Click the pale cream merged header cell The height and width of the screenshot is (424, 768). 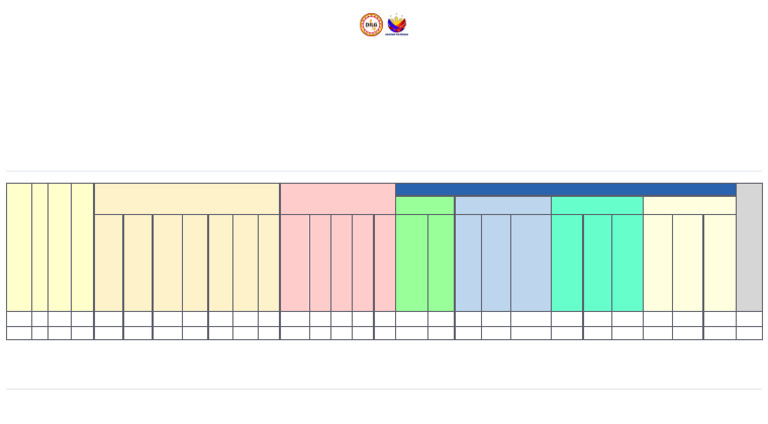point(689,206)
